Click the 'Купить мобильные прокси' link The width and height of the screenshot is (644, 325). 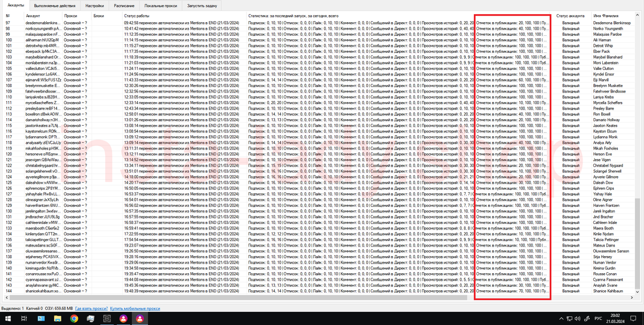pos(135,308)
